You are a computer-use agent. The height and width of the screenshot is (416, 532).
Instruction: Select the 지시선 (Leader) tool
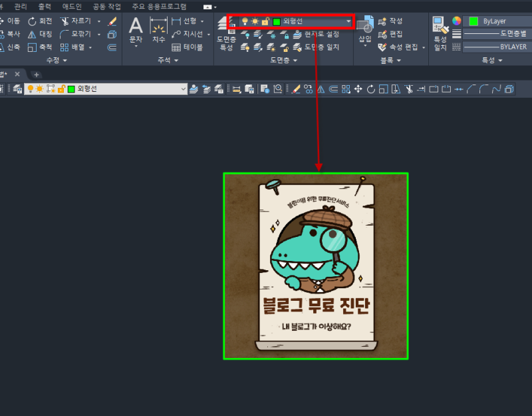(x=188, y=34)
